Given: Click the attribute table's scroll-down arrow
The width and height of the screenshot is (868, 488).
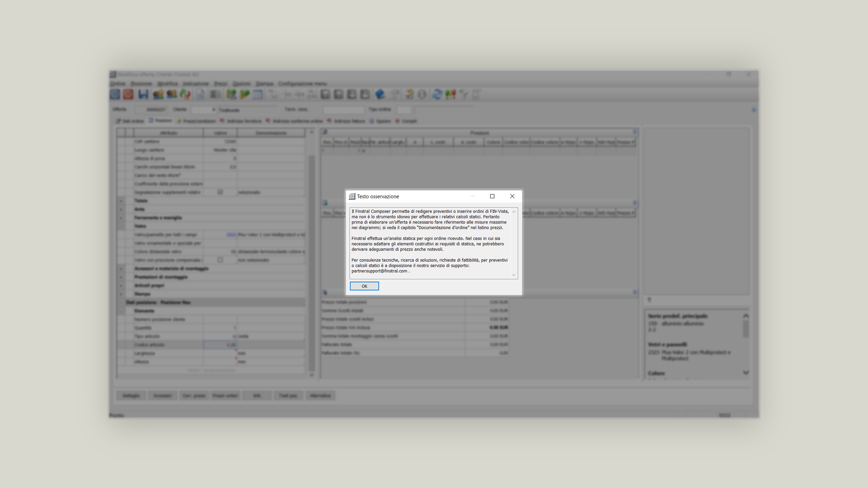Looking at the screenshot, I should pos(311,375).
